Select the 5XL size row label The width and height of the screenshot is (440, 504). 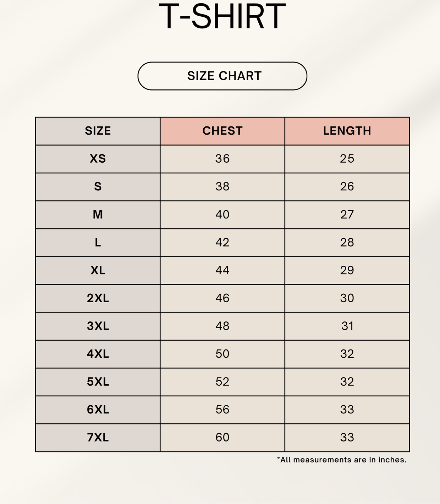pyautogui.click(x=98, y=382)
